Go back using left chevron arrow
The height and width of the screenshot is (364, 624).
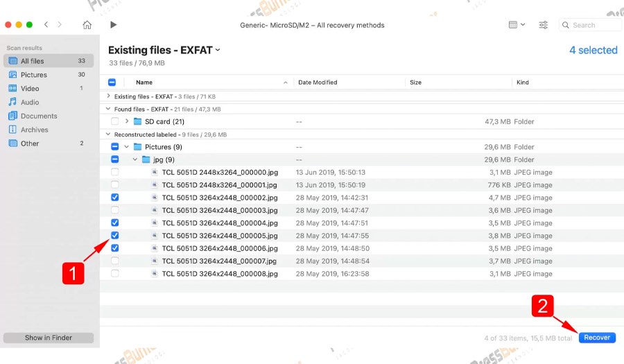(x=46, y=25)
